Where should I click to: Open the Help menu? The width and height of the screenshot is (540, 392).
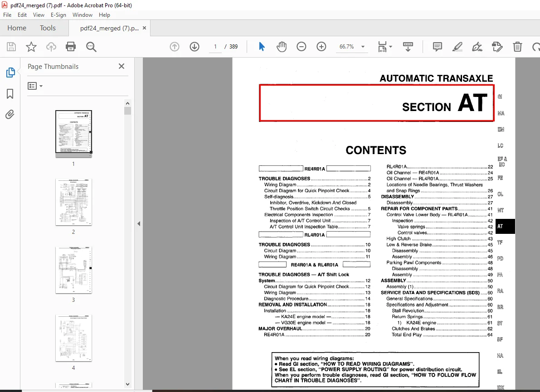tap(104, 15)
